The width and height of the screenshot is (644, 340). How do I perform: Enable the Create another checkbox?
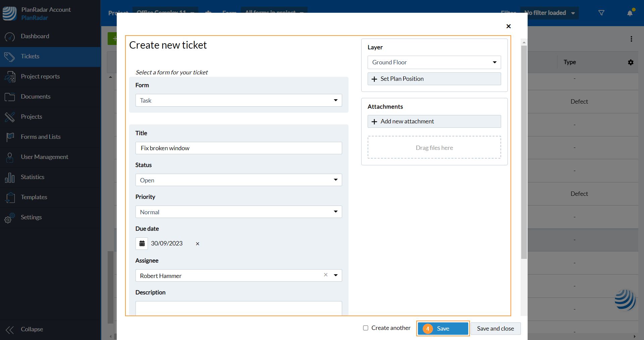click(x=366, y=328)
